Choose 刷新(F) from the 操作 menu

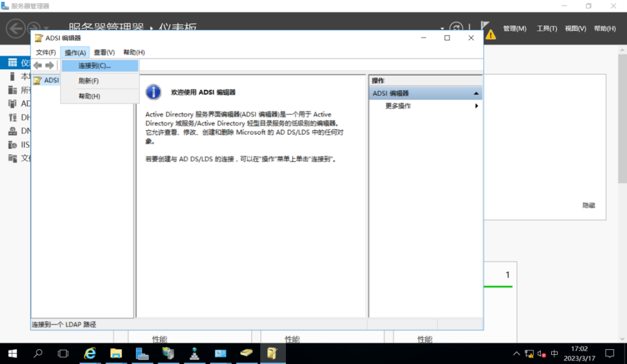pyautogui.click(x=100, y=81)
